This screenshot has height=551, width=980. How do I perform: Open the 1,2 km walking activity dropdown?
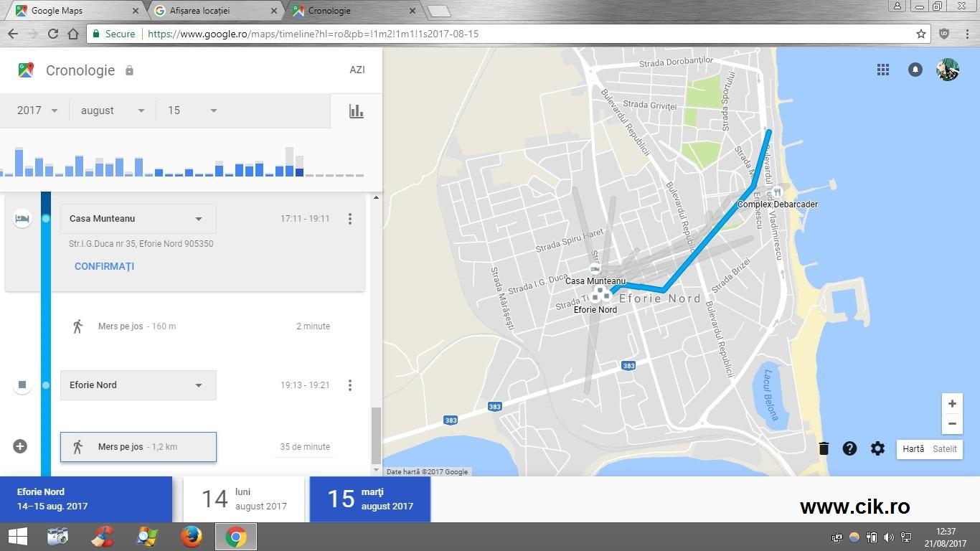138,447
